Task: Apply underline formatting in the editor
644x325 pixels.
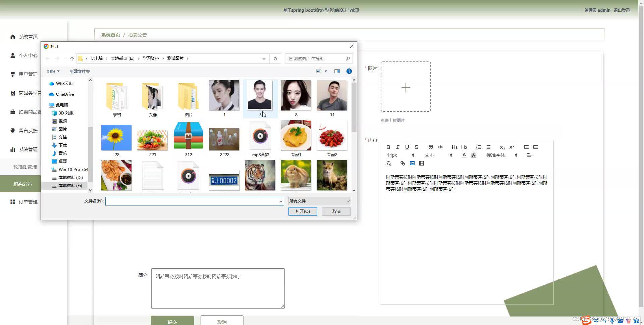Action: pyautogui.click(x=407, y=147)
